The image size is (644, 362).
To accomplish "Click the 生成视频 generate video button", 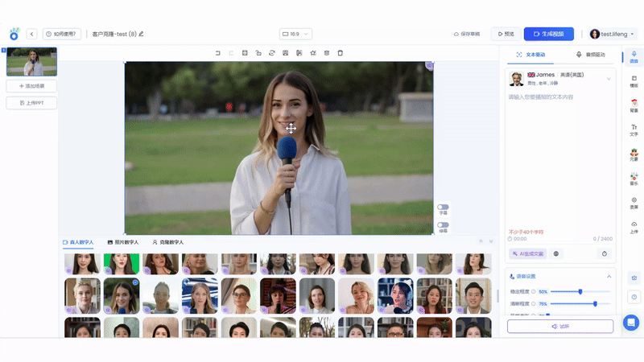I will (x=548, y=34).
